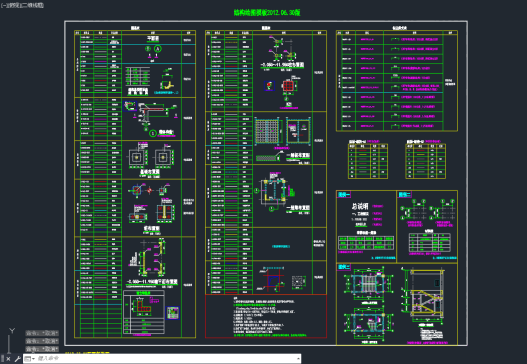Close the command line window
This screenshot has height=364, width=527.
pyautogui.click(x=8, y=359)
